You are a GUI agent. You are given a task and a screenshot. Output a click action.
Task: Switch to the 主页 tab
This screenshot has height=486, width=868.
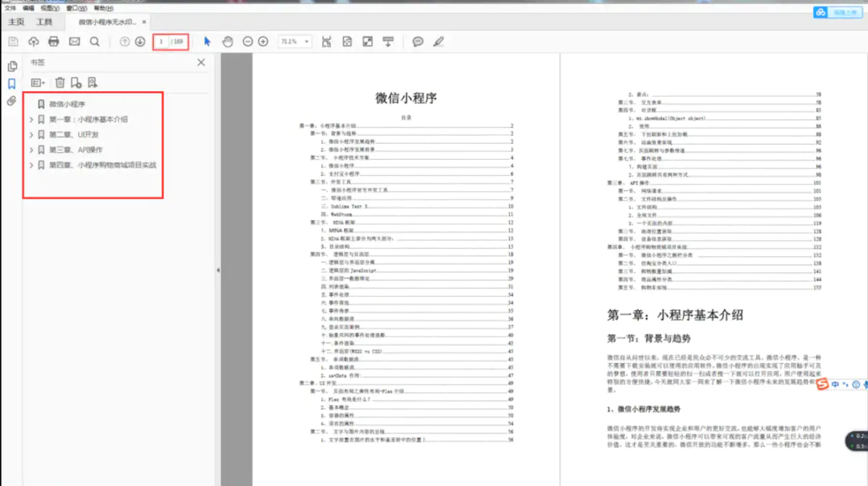(16, 22)
